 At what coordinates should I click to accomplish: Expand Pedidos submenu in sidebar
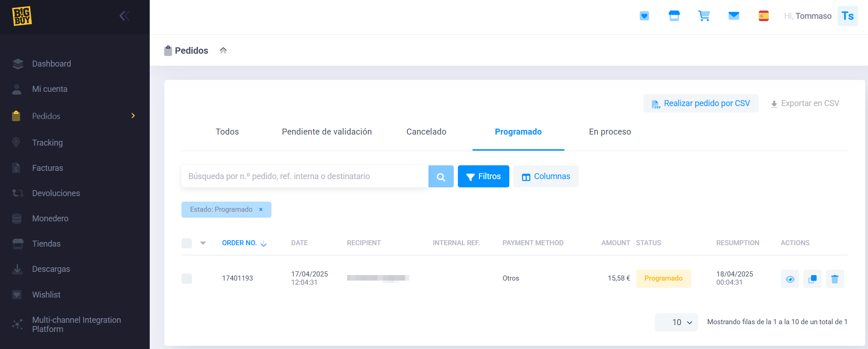pyautogui.click(x=133, y=116)
